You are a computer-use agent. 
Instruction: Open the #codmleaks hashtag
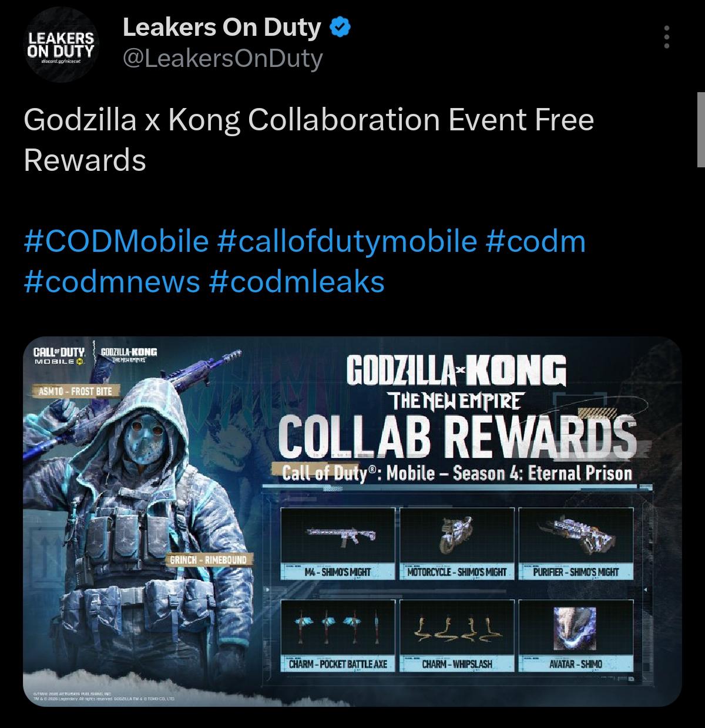pyautogui.click(x=297, y=282)
